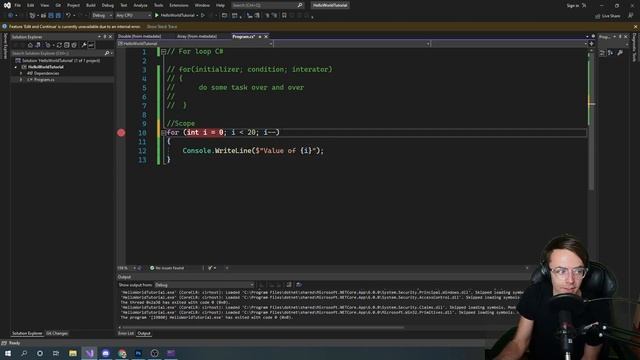Open the Show output from Debug dropdown
This screenshot has width=640, height=360.
tap(204, 285)
